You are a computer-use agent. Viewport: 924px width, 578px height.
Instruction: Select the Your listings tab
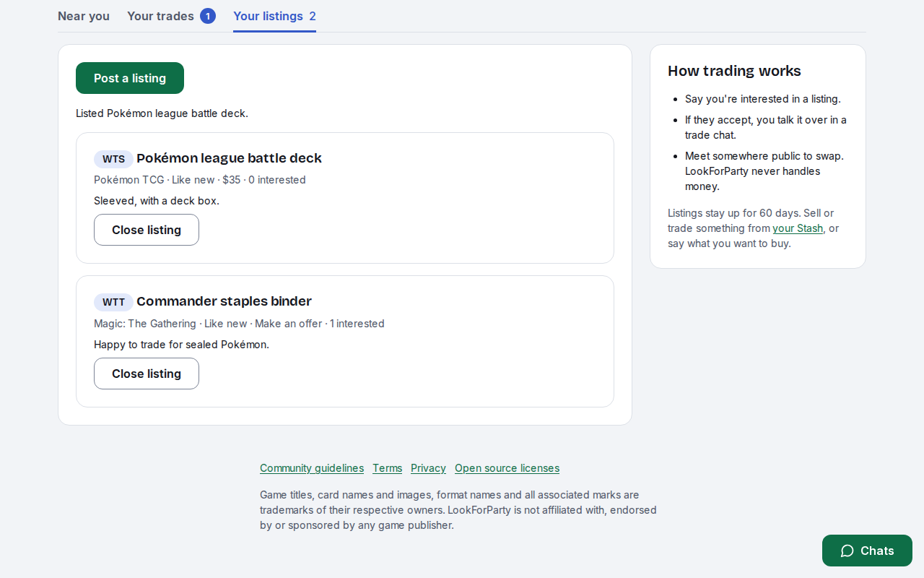coord(274,16)
